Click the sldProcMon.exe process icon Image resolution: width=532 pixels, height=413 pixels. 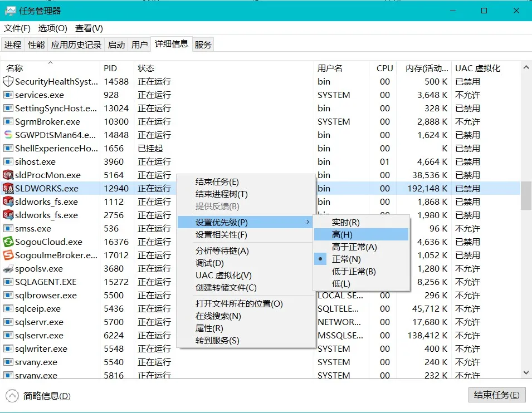coord(8,175)
